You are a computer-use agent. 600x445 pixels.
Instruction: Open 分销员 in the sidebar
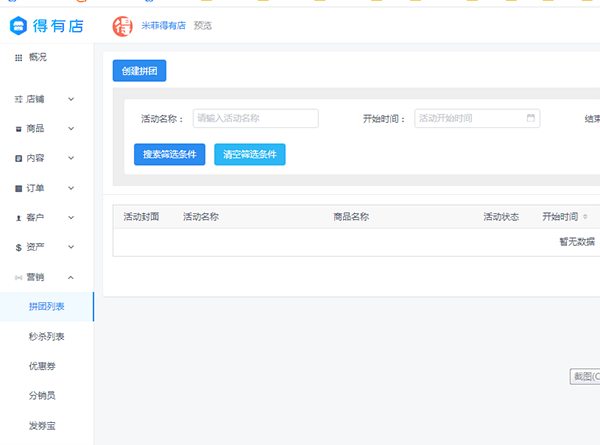42,396
